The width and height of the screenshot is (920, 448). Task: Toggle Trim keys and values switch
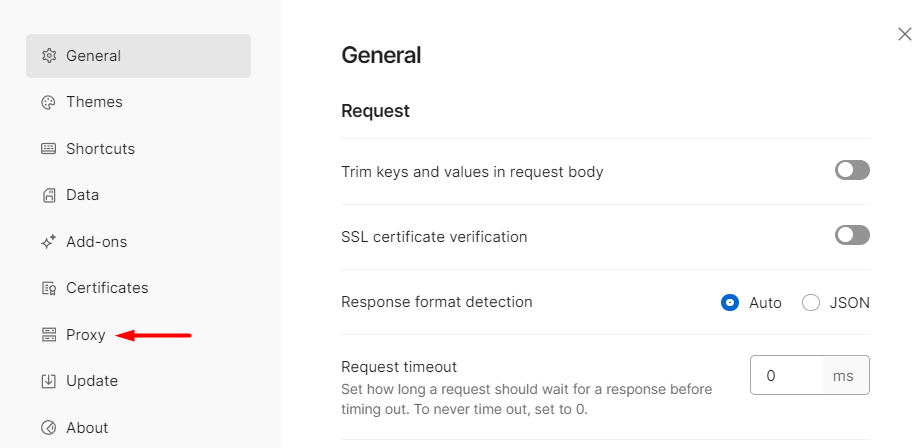pyautogui.click(x=852, y=171)
